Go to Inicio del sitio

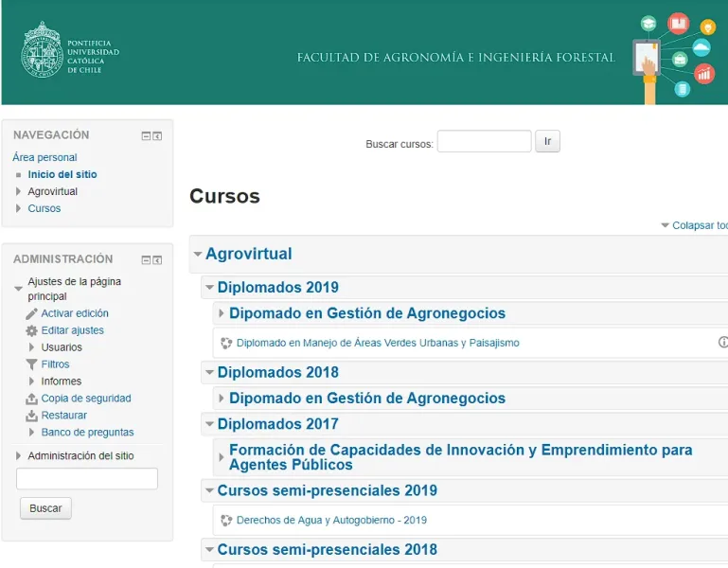coord(62,174)
